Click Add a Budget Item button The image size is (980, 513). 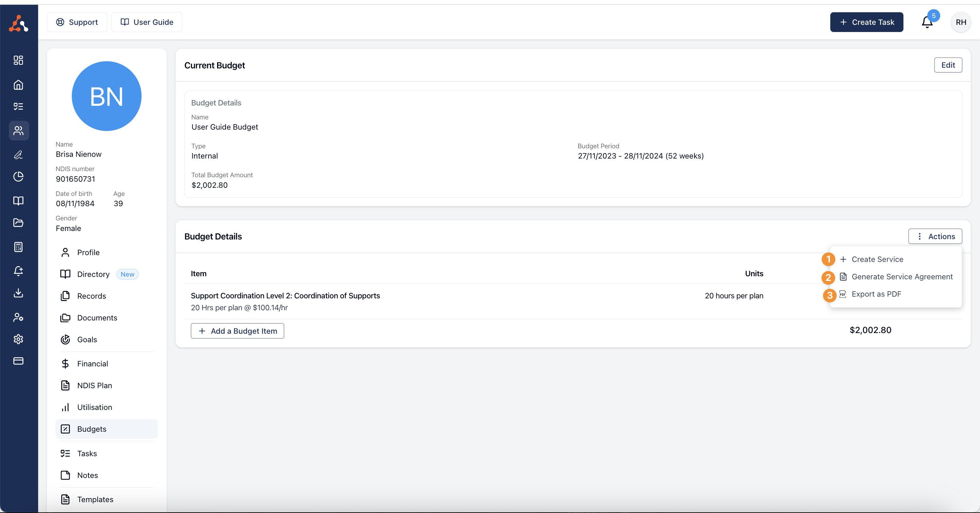[x=238, y=331]
